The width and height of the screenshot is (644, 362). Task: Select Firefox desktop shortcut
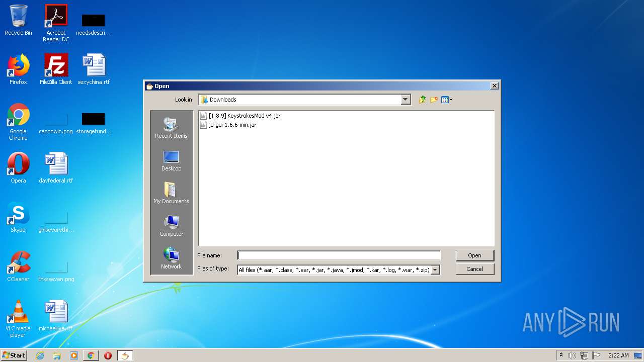(18, 69)
